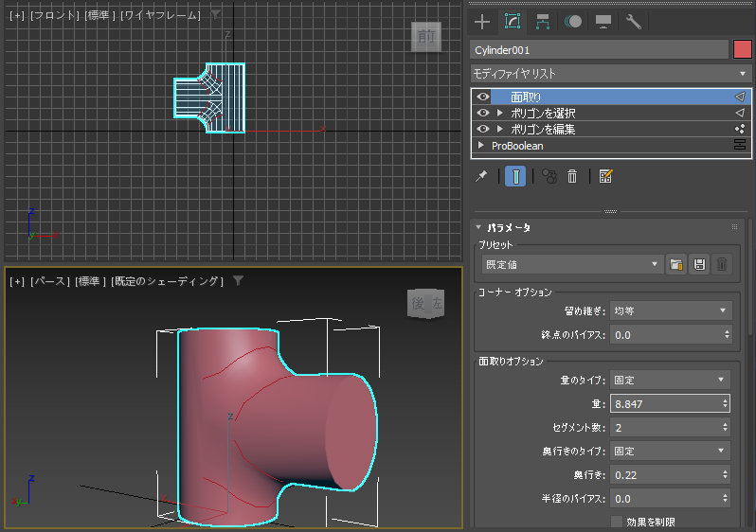Click the 面取り row's right-side triangle icon
This screenshot has width=756, height=532.
740,97
